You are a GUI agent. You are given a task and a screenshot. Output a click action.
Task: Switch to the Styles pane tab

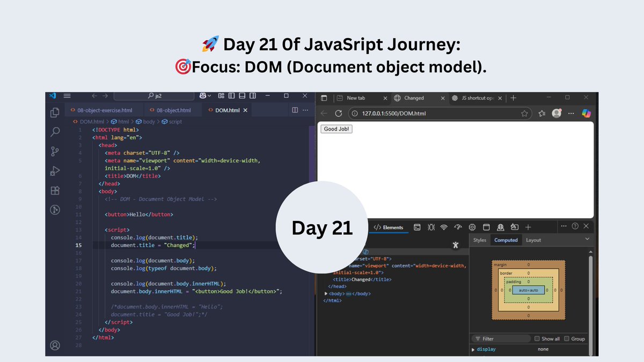coord(480,240)
